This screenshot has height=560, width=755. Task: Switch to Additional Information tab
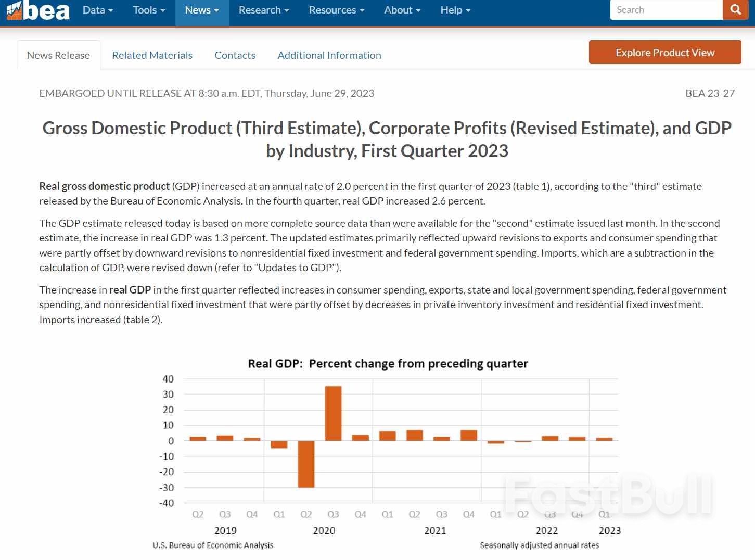tap(329, 55)
